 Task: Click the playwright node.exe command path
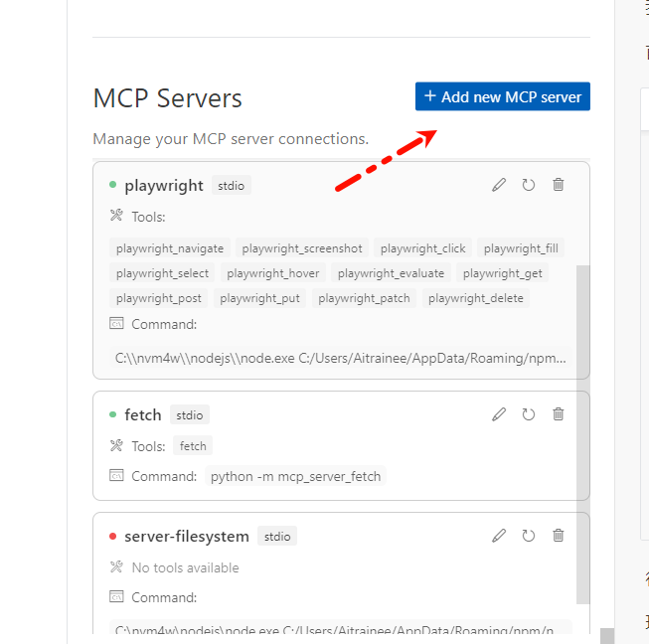(341, 358)
